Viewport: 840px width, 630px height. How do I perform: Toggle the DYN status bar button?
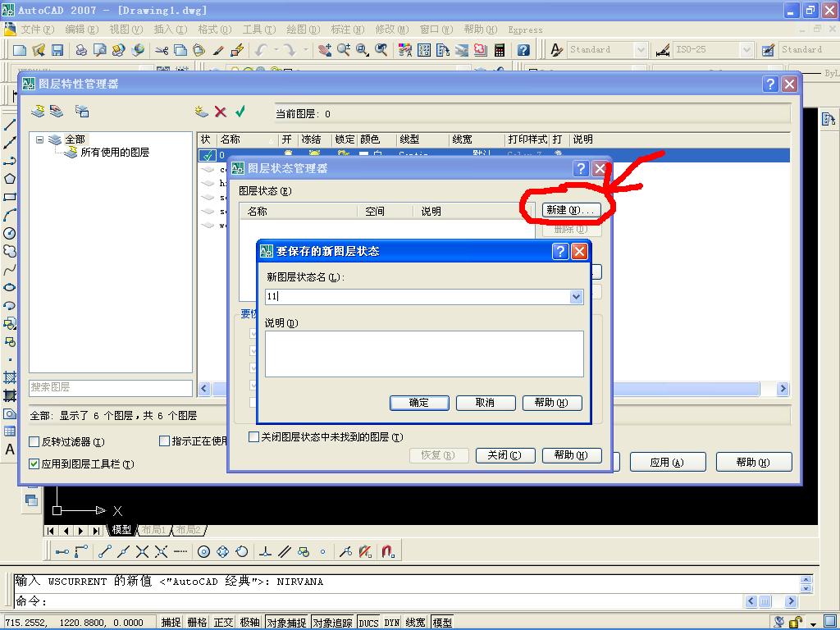click(391, 622)
